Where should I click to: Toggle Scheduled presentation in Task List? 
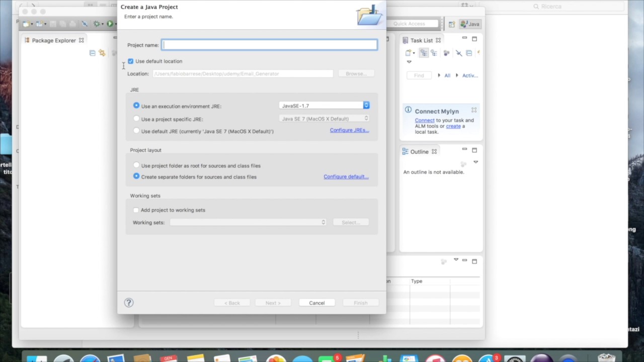434,53
